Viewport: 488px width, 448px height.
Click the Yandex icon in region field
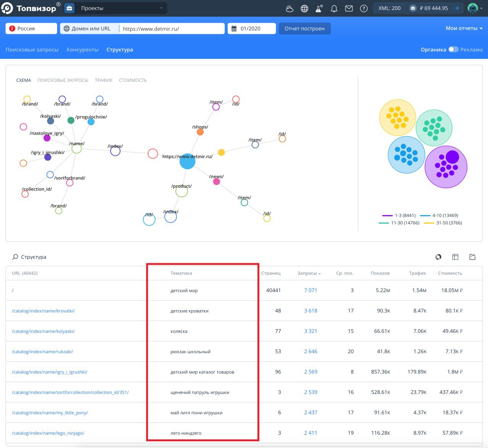12,29
